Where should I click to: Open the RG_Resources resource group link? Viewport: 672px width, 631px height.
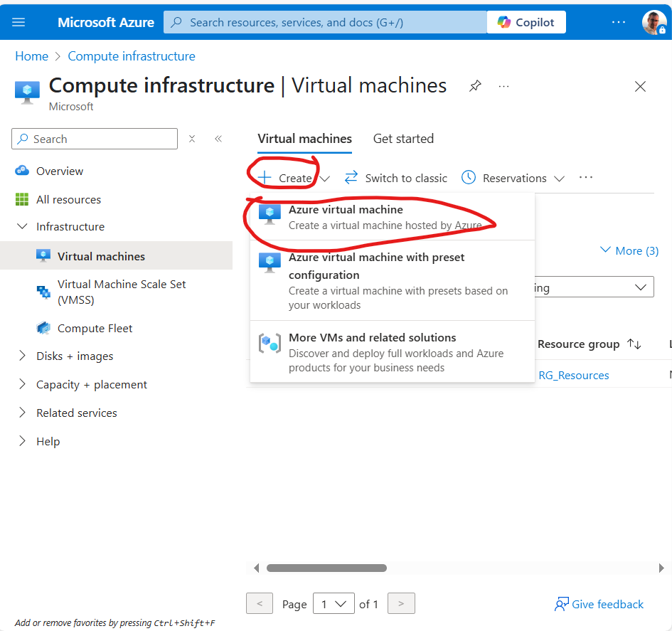click(x=573, y=376)
